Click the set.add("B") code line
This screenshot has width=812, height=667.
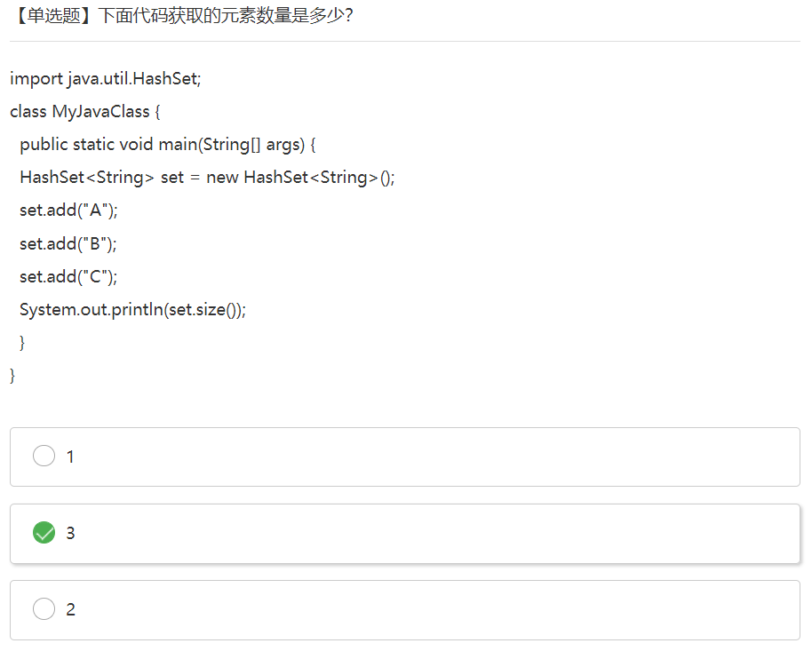tap(68, 243)
